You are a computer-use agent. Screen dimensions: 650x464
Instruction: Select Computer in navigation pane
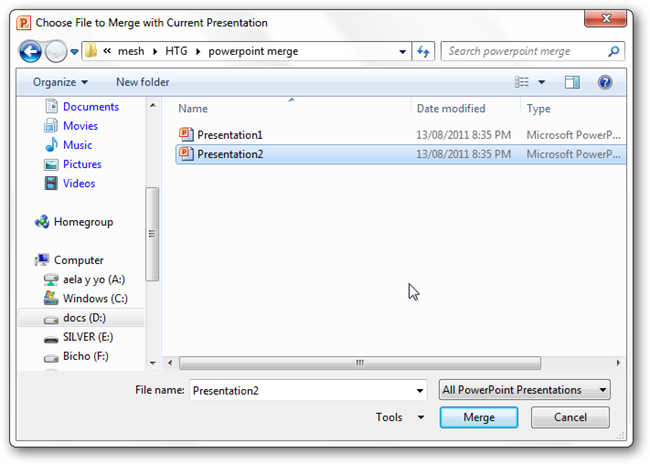pyautogui.click(x=79, y=260)
